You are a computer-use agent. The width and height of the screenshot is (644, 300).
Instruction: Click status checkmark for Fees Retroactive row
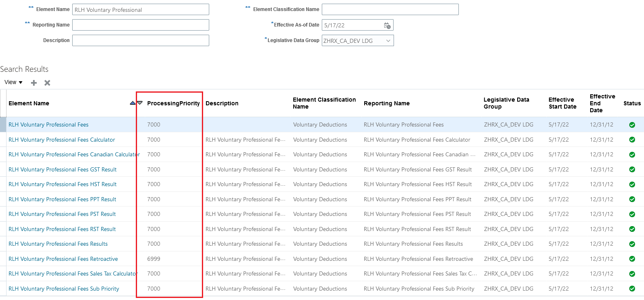pos(632,259)
